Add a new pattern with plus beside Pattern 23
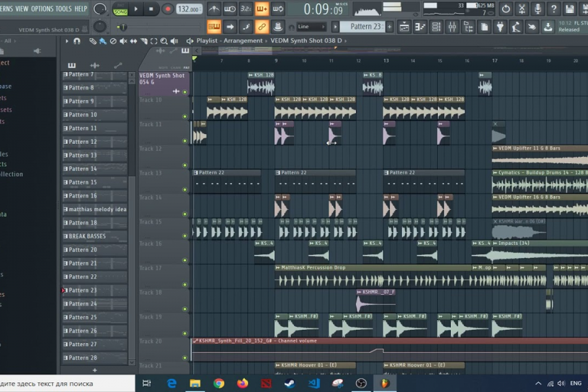This screenshot has width=588, height=392. (x=389, y=27)
